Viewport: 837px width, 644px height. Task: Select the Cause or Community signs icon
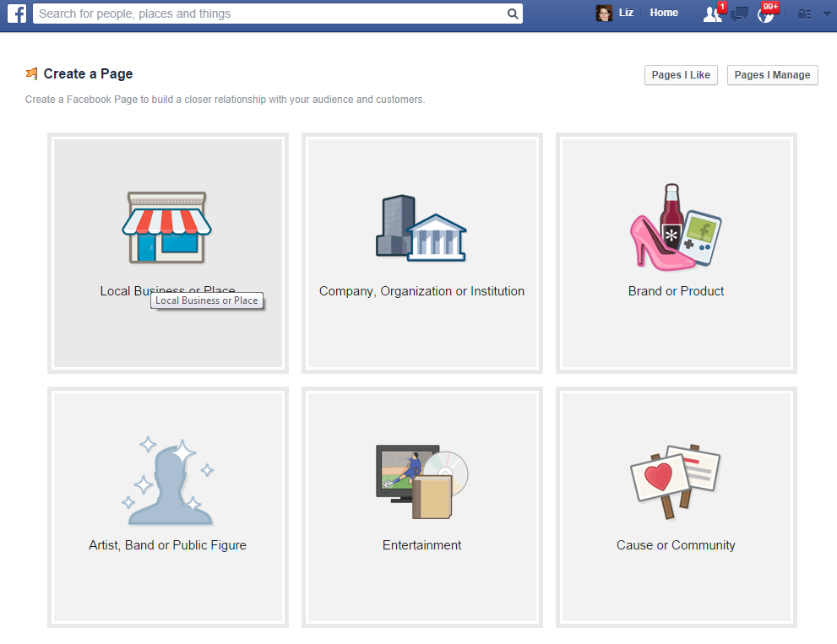click(676, 478)
